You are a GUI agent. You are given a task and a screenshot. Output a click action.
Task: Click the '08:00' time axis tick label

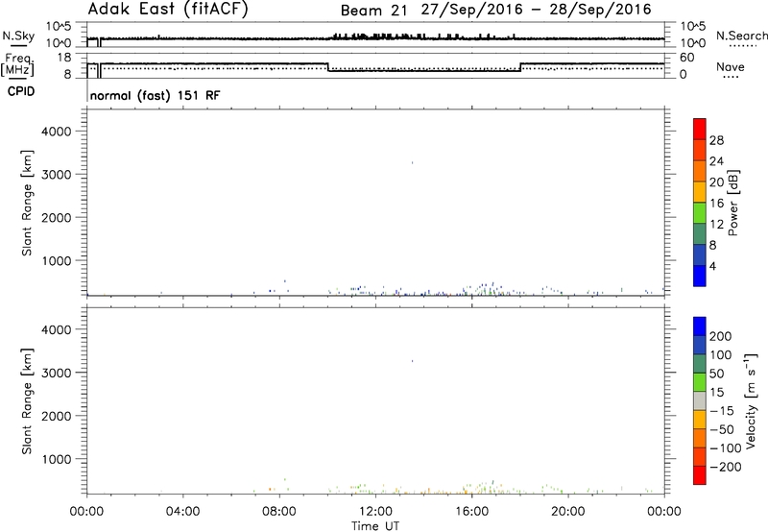pyautogui.click(x=279, y=512)
